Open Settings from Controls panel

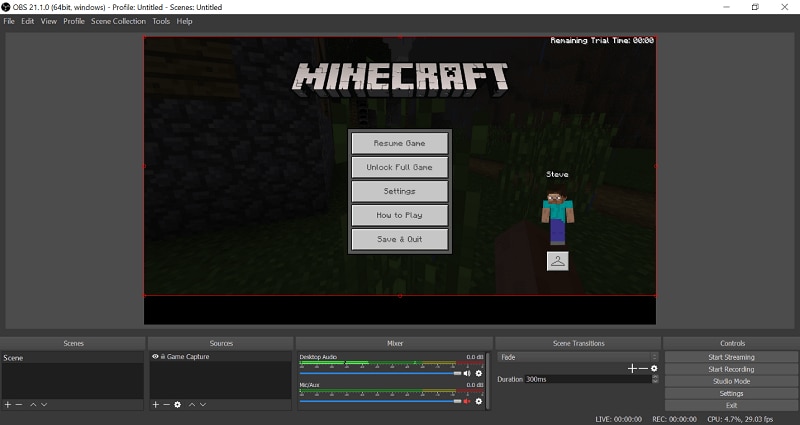click(731, 393)
